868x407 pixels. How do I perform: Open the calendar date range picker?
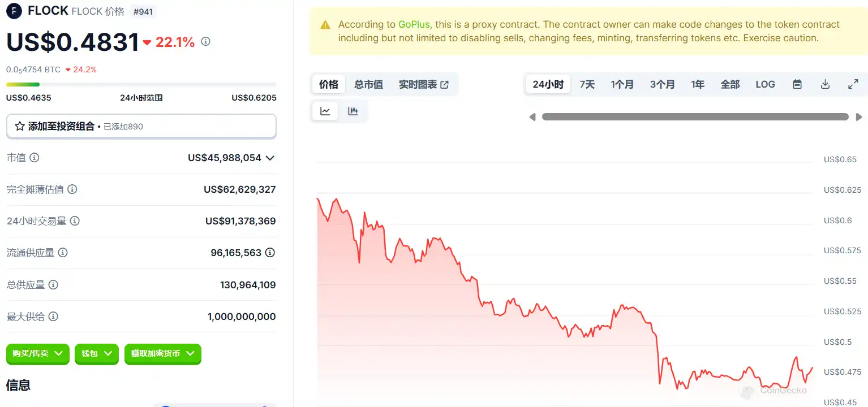(x=797, y=84)
